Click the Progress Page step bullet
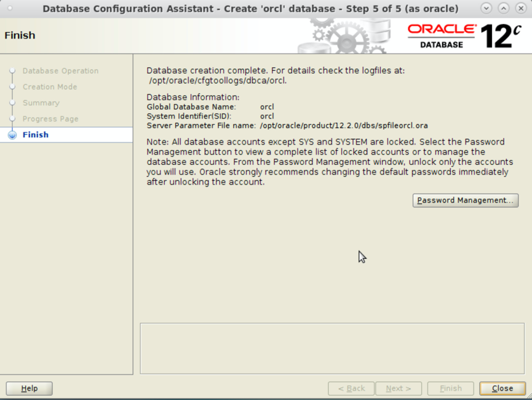Image resolution: width=532 pixels, height=400 pixels. tap(12, 119)
